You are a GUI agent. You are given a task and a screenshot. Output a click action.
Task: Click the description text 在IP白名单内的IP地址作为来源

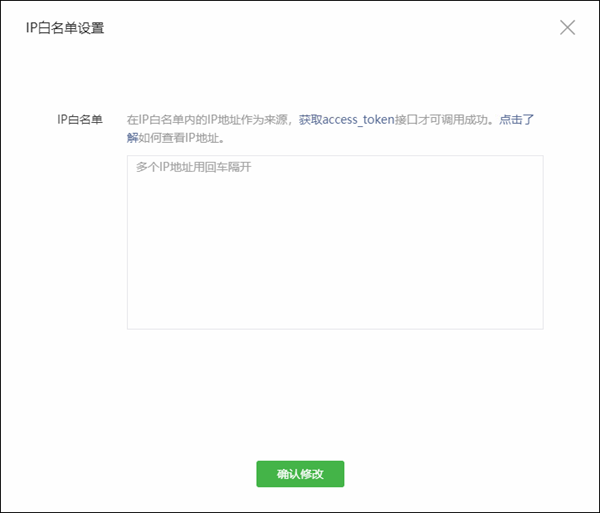coord(208,120)
